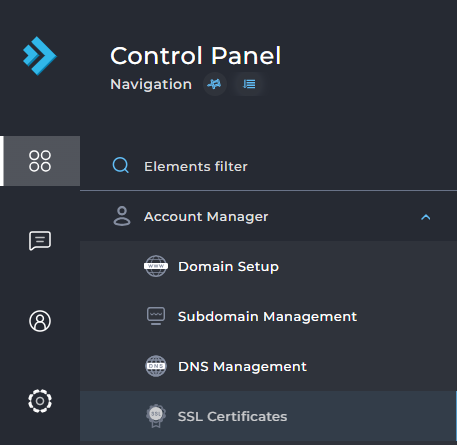Click the DNS globe icon

click(156, 366)
